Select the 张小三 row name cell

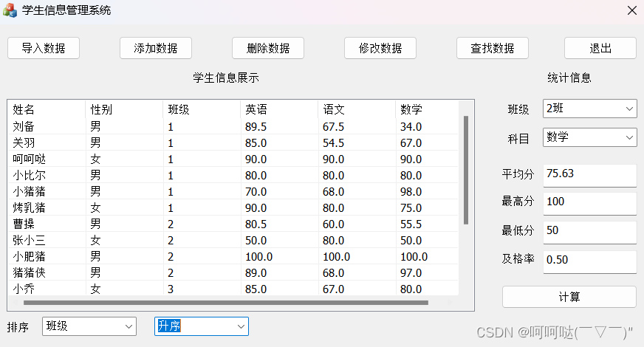point(29,240)
